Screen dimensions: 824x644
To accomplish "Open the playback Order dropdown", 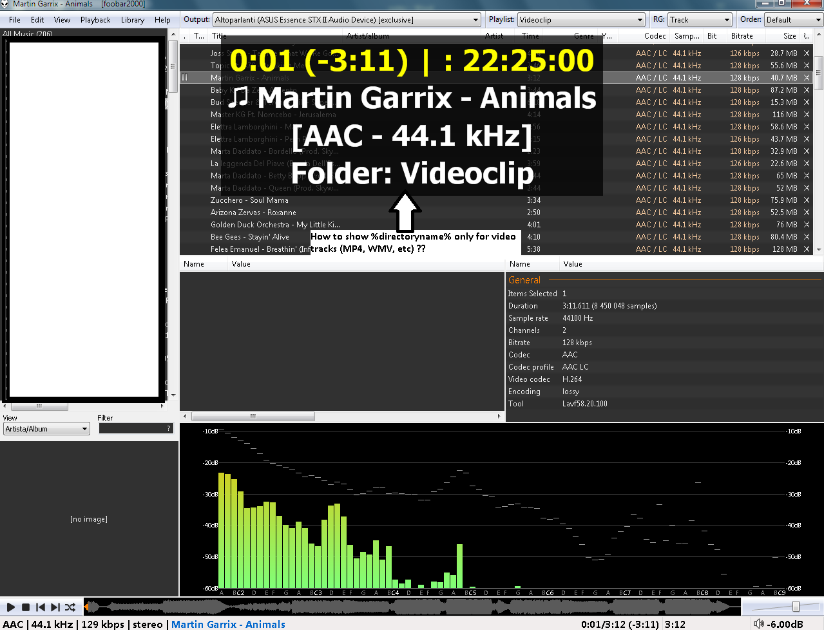I will point(794,20).
